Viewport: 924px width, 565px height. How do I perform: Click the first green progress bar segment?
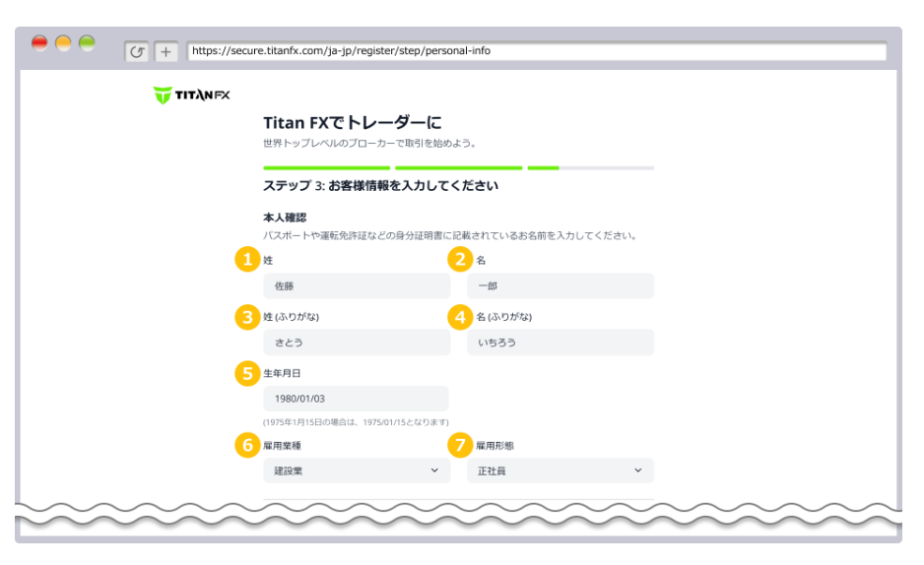[x=326, y=167]
